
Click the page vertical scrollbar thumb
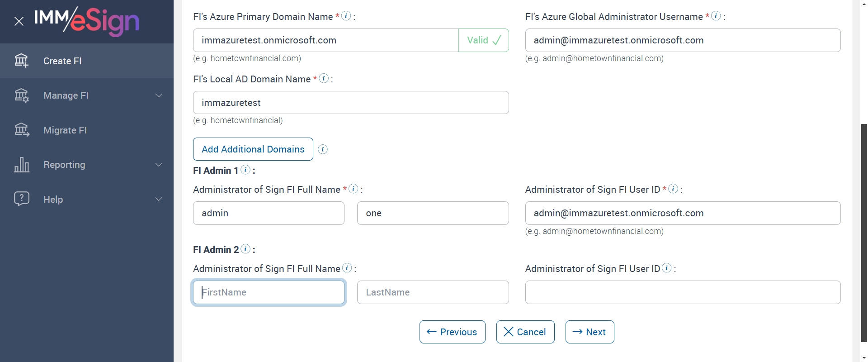(864, 226)
